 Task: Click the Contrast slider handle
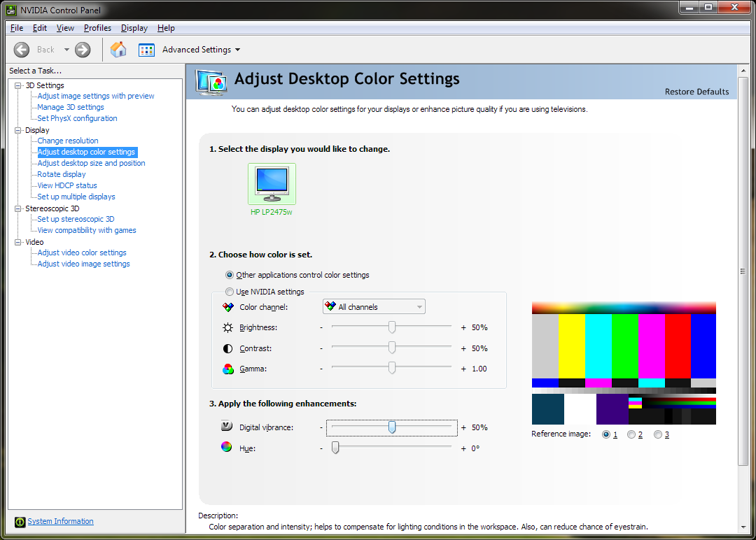point(392,348)
